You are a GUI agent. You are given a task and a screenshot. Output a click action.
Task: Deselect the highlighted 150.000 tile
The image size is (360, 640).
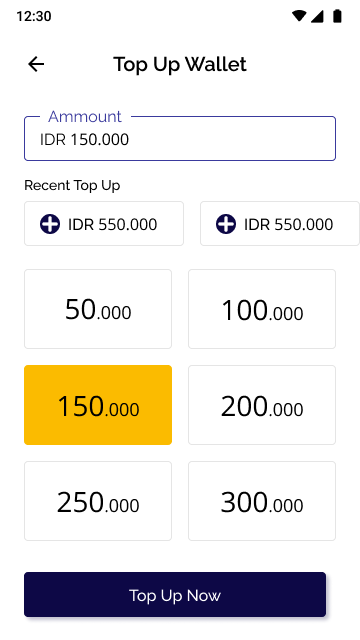[98, 405]
